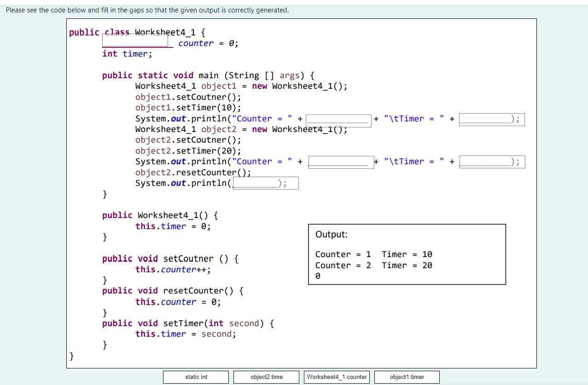Click the second Counter println blank

pyautogui.click(x=341, y=163)
